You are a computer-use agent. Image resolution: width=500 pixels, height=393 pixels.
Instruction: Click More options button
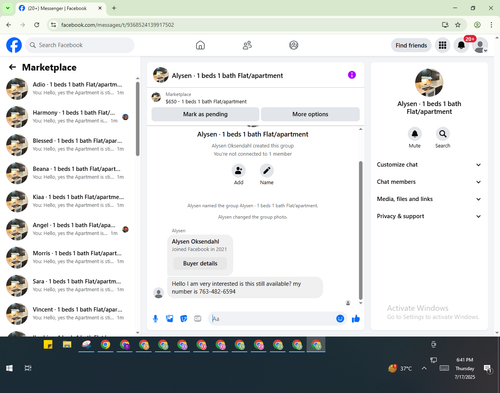coord(310,114)
